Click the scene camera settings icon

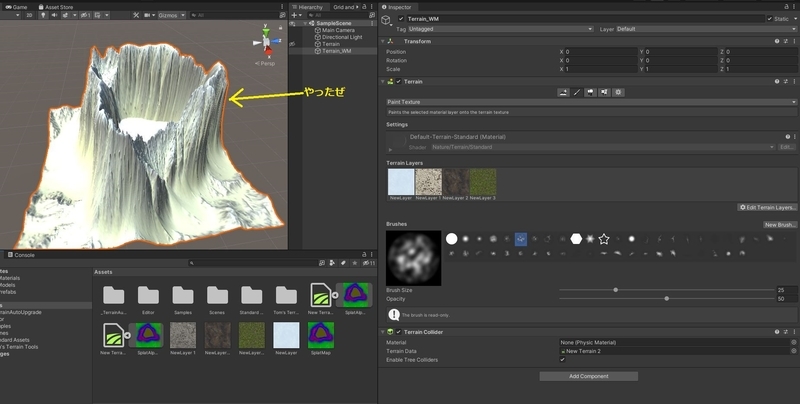click(147, 15)
